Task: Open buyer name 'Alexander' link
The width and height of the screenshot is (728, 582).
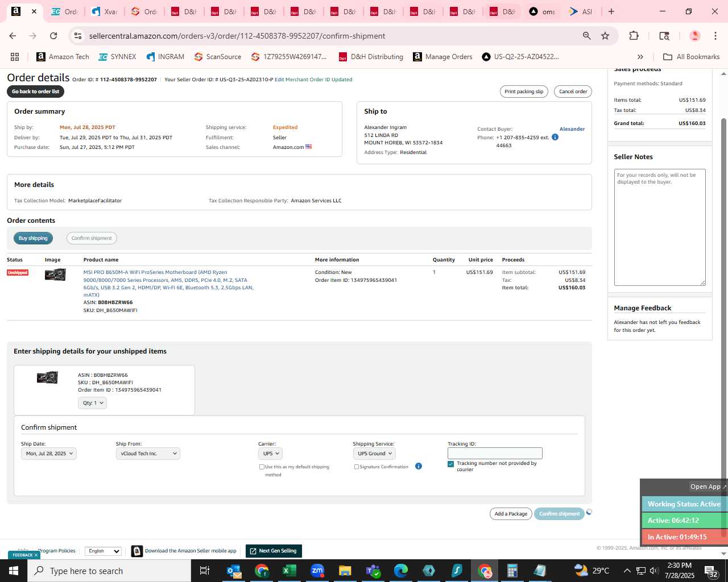Action: click(572, 129)
